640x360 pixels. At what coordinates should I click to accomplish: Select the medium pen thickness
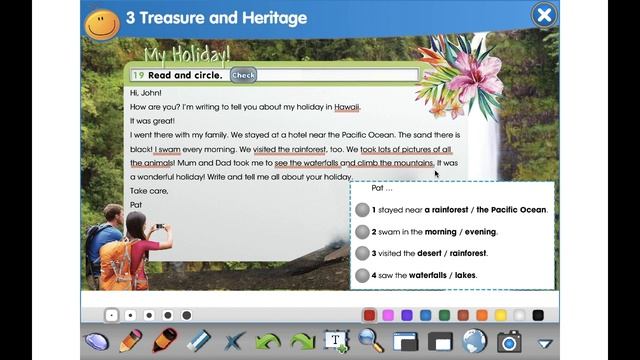click(x=149, y=315)
